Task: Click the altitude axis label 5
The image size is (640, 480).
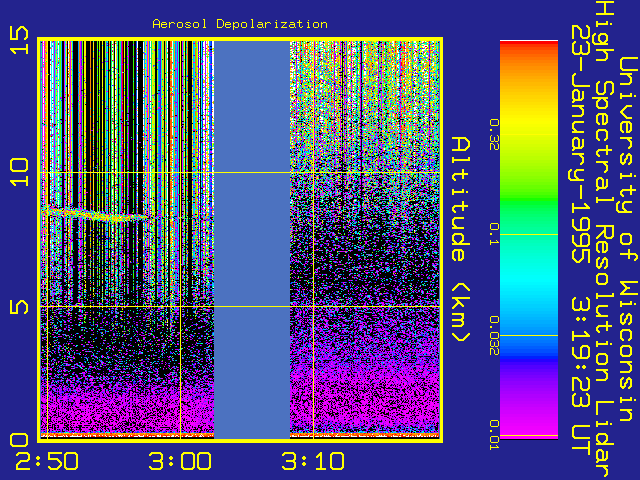Action: 20,307
